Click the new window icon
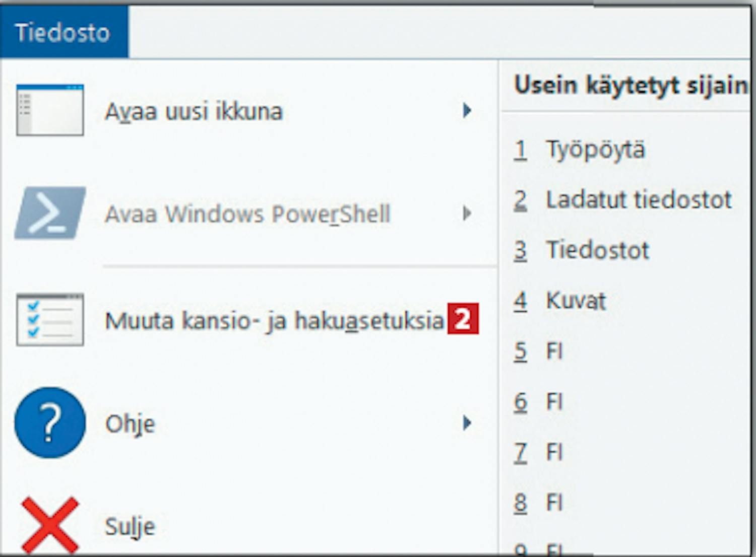The width and height of the screenshot is (756, 557). coord(50,110)
